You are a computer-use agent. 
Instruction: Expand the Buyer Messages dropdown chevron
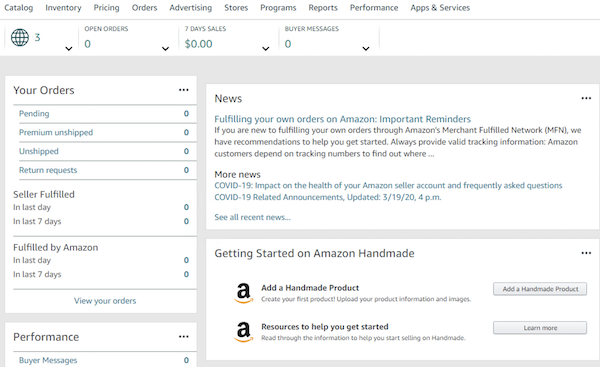point(366,49)
